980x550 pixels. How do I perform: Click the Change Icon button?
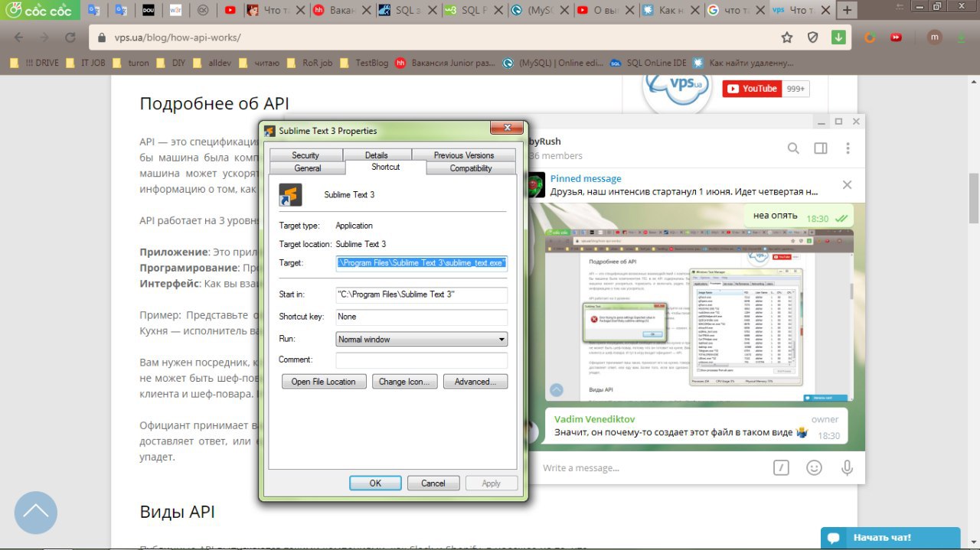tap(404, 381)
